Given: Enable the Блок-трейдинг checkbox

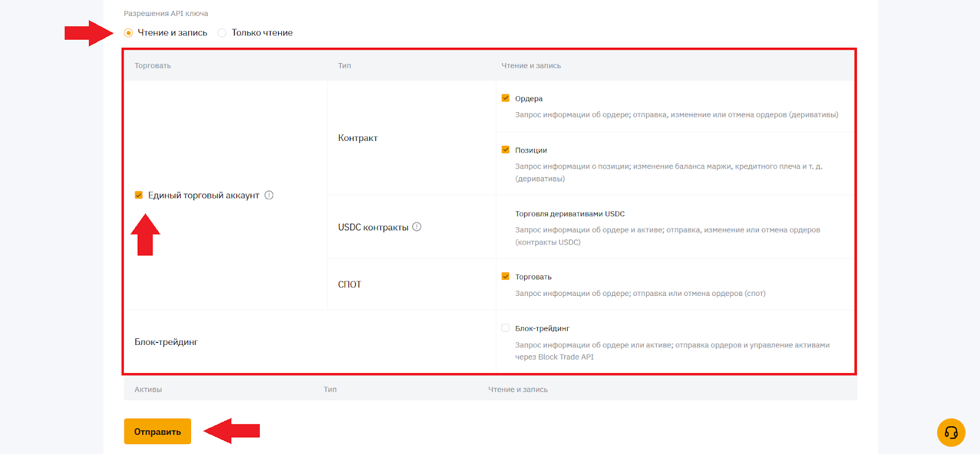Looking at the screenshot, I should pos(505,328).
